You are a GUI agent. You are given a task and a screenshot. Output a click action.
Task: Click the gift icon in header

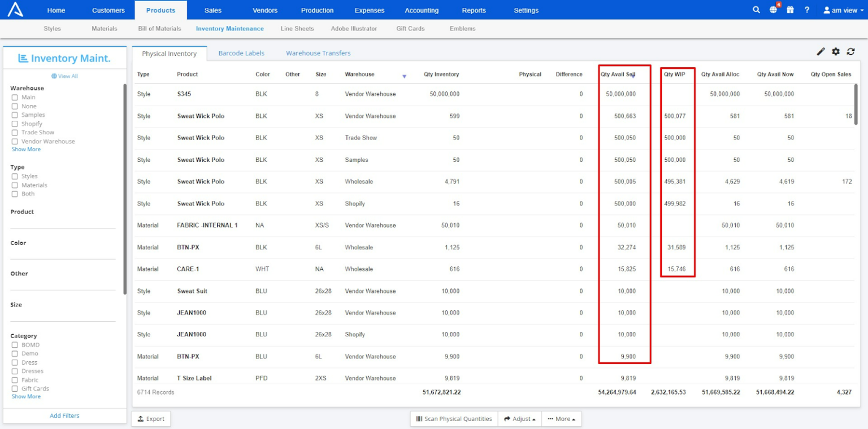(x=790, y=10)
